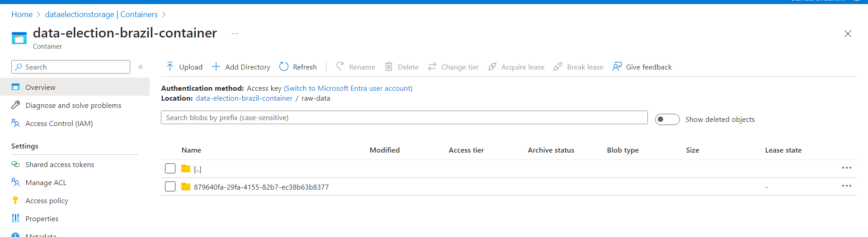868x237 pixels.
Task: Click the Archive status column header
Action: click(551, 150)
